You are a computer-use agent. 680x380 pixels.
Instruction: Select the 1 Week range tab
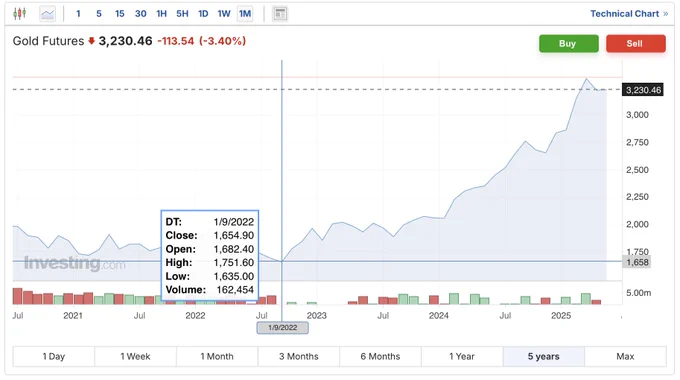(135, 357)
